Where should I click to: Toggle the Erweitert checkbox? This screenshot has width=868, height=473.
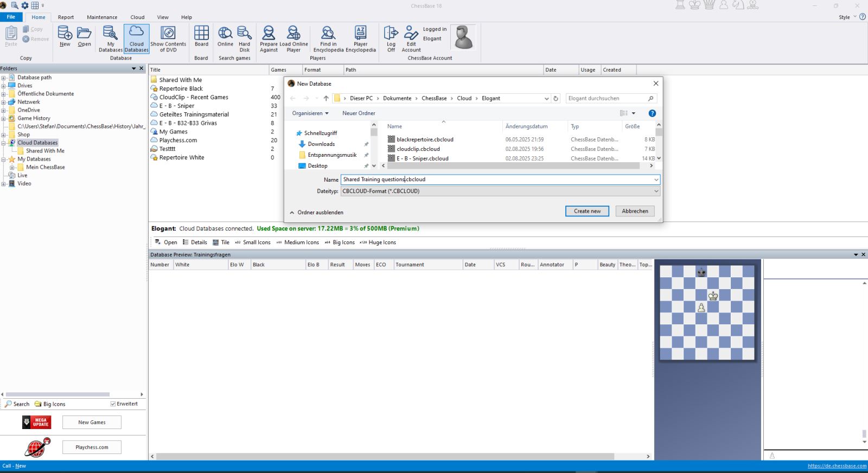click(113, 404)
